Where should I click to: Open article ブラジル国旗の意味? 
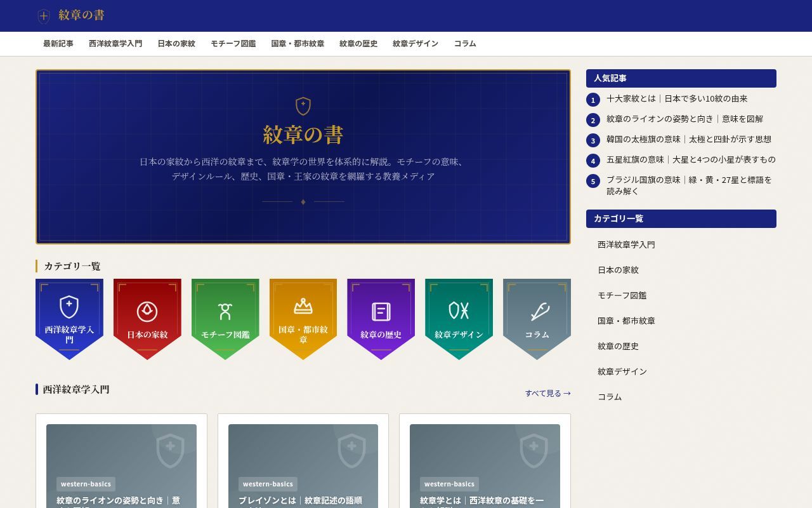pos(689,185)
